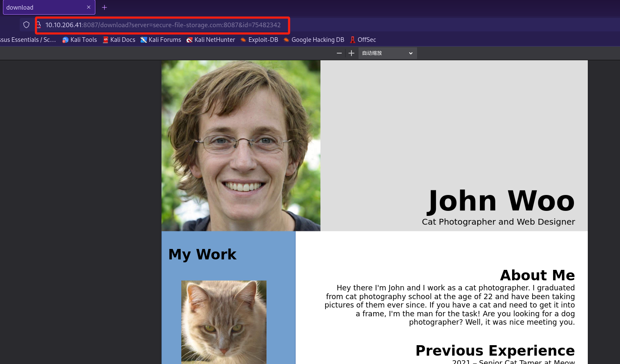This screenshot has width=620, height=364.
Task: Open the Kali Docs bookmark
Action: tap(119, 40)
